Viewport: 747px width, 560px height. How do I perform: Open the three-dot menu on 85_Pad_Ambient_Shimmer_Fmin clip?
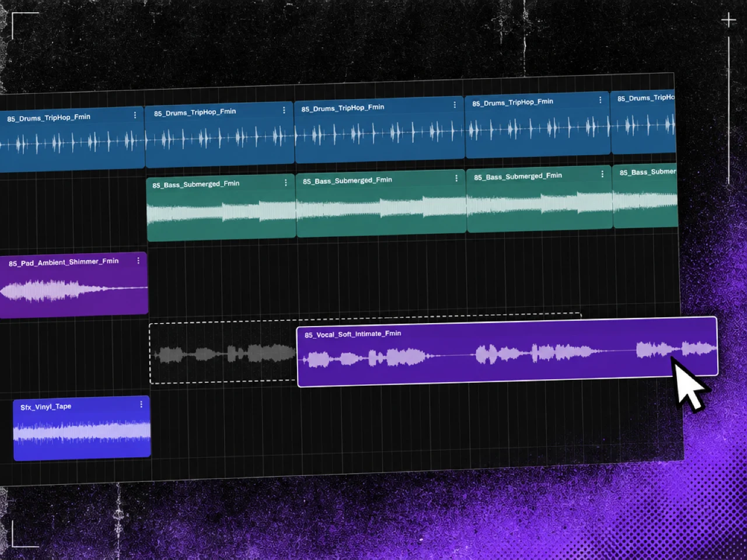pos(138,261)
